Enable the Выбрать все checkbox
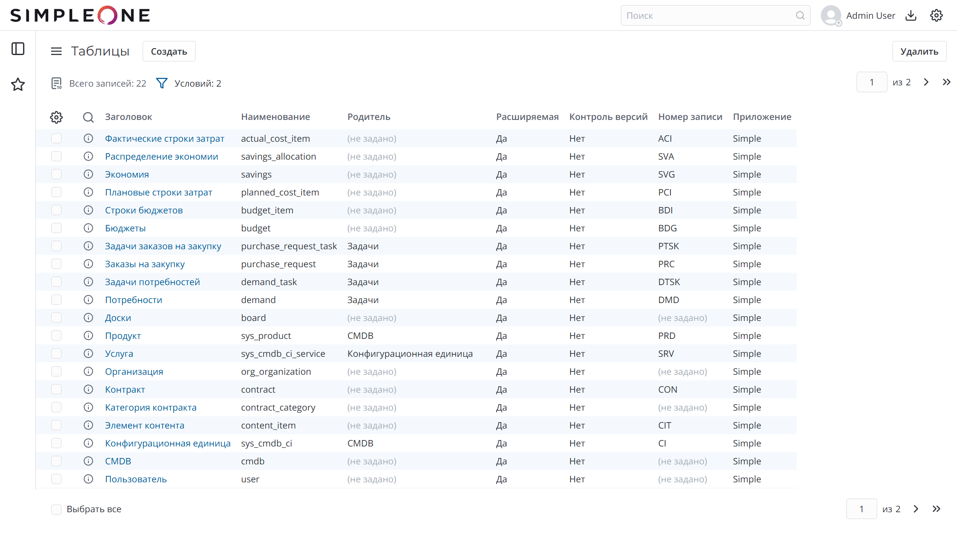This screenshot has height=560, width=957. (x=56, y=509)
